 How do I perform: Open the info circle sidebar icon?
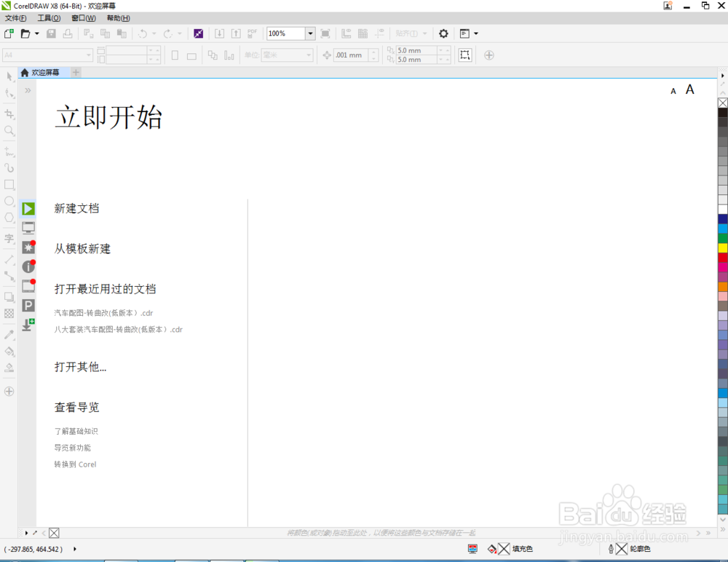tap(28, 266)
